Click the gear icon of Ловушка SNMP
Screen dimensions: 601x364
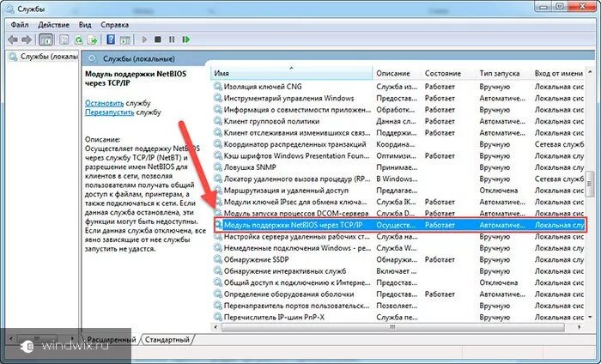tap(218, 167)
